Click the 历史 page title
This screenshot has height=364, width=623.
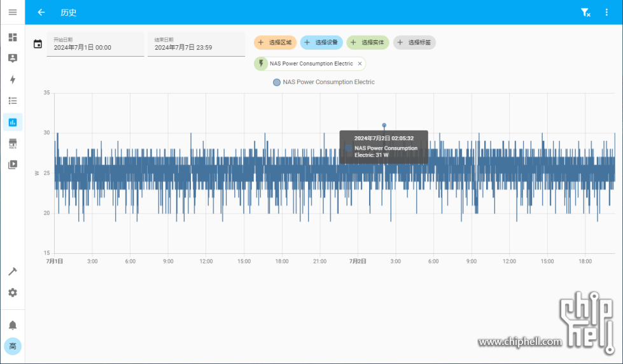68,12
